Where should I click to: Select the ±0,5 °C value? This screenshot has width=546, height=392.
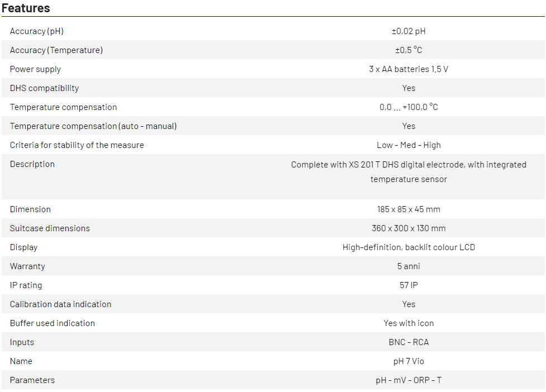coord(409,50)
